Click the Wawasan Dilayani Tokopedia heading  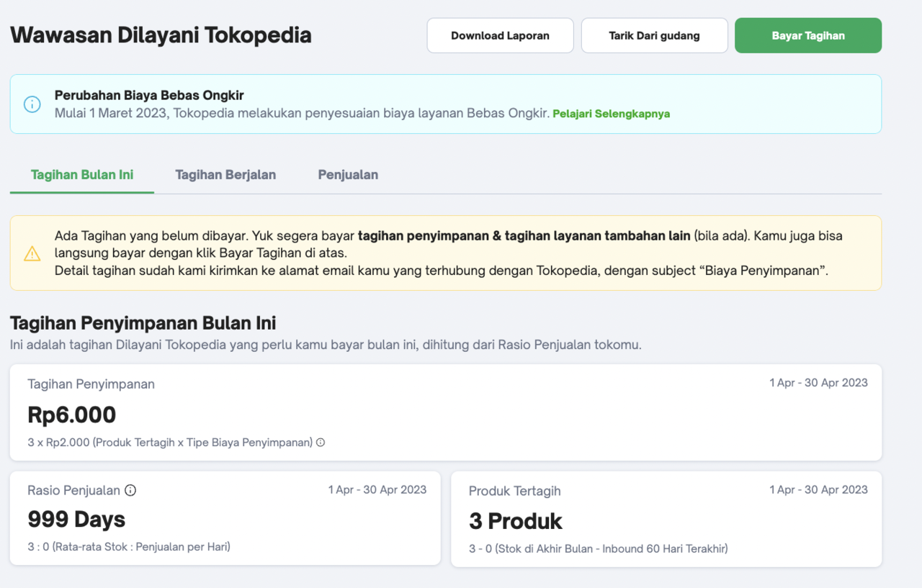click(161, 35)
